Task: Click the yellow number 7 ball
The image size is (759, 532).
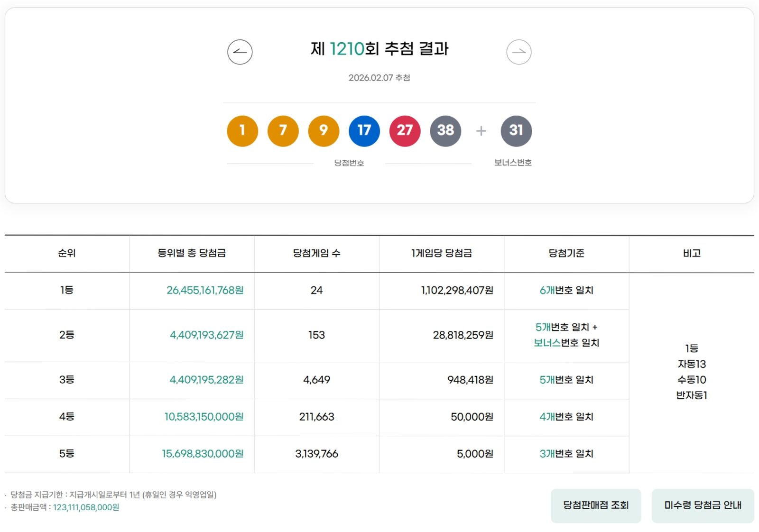Action: pos(283,131)
